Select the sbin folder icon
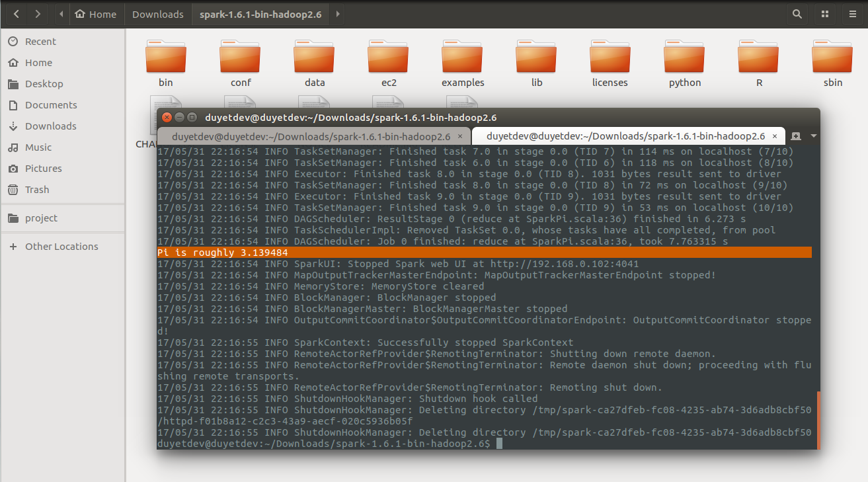Screen dimensions: 868x482 [x=833, y=56]
